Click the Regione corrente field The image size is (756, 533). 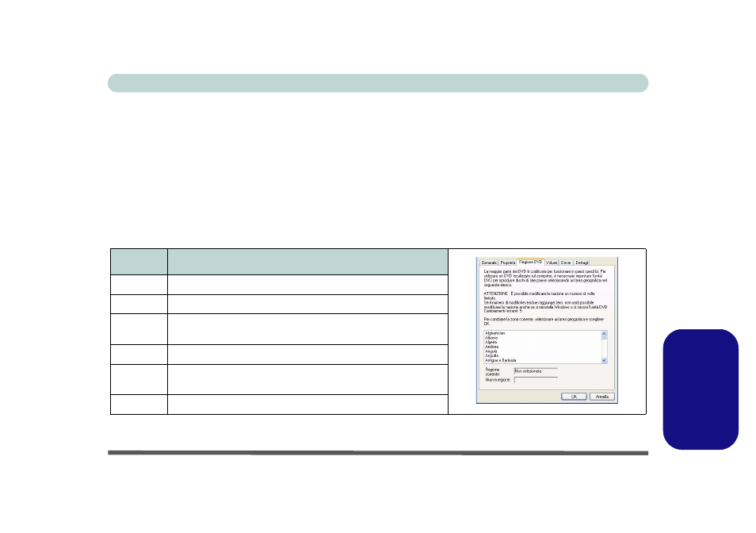click(x=536, y=371)
